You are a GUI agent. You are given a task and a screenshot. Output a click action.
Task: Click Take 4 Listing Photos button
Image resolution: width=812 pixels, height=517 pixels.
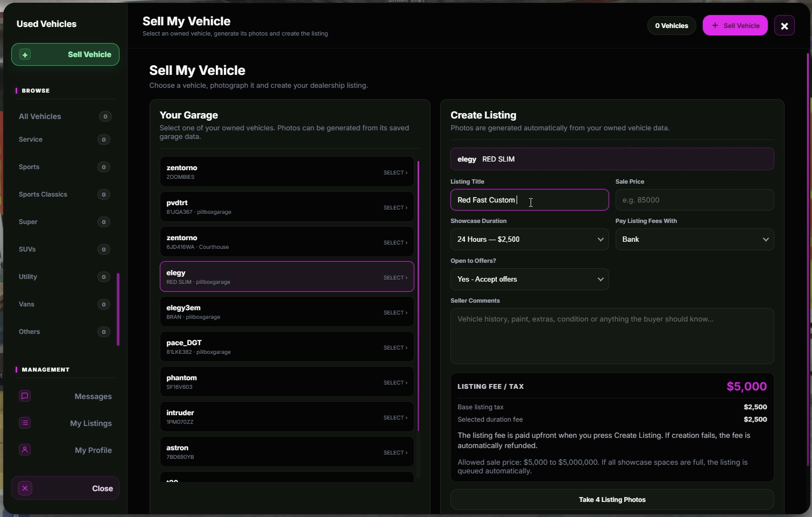612,500
